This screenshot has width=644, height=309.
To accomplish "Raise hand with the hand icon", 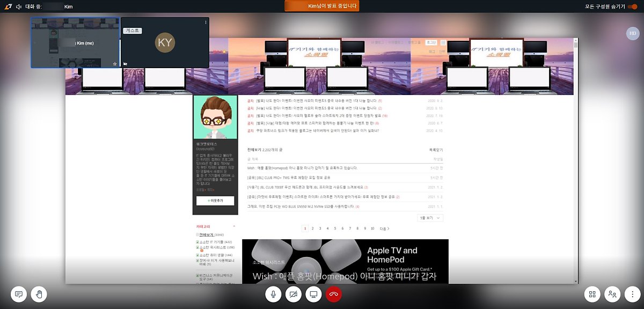I will tap(39, 294).
